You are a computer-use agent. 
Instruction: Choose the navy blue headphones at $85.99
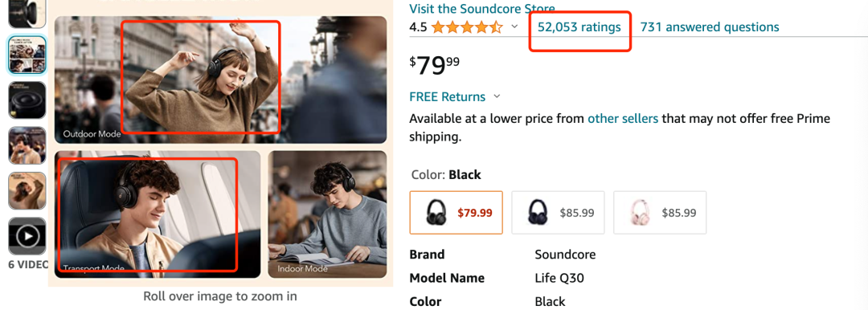[558, 213]
